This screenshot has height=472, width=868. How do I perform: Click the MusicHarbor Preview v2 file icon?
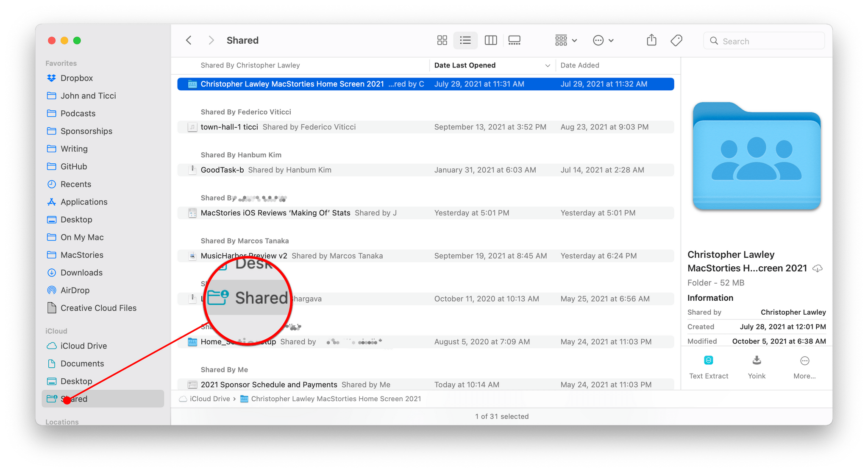[192, 256]
